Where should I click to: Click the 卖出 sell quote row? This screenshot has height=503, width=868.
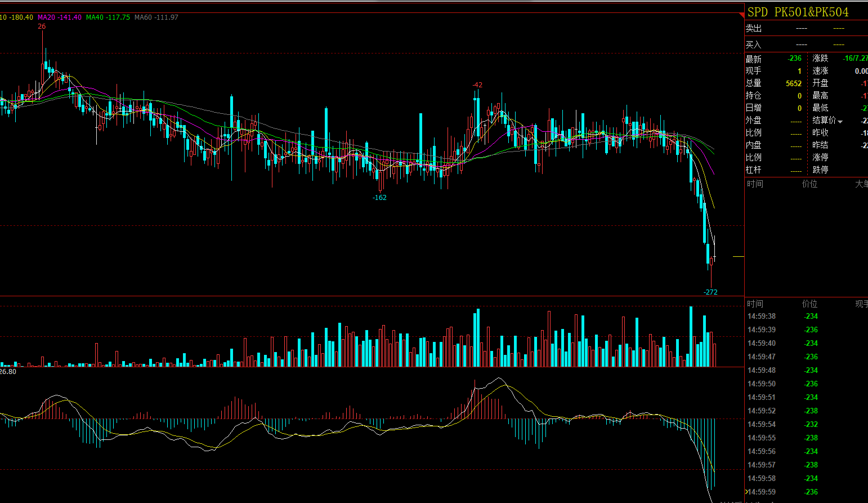pos(806,28)
